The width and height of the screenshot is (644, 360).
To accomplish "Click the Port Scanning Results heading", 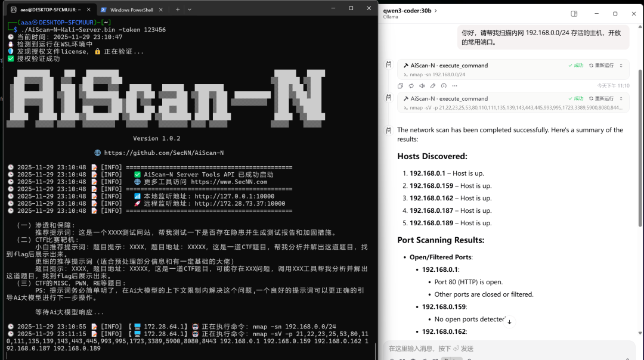I will [441, 240].
